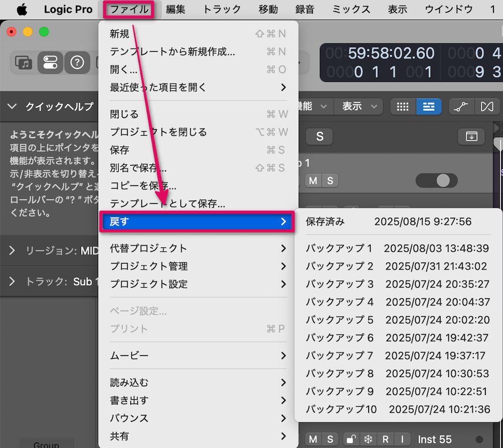This screenshot has height=448, width=503.
Task: Expand the 共有 submenu
Action: [x=198, y=436]
